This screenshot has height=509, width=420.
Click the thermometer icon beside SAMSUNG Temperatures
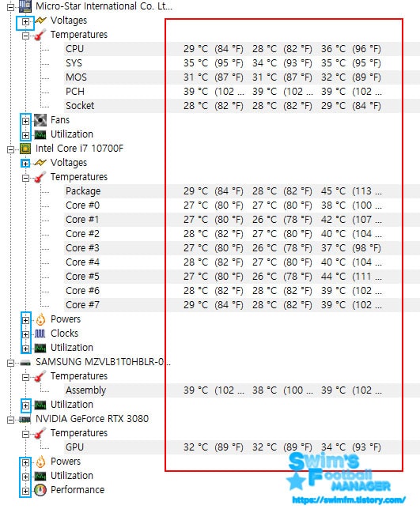[40, 376]
